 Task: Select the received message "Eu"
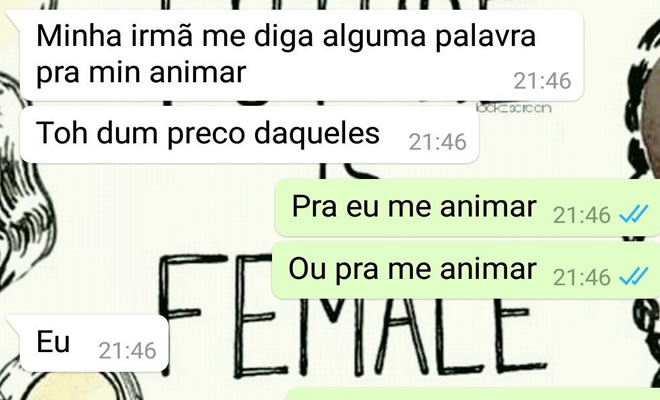coord(94,343)
